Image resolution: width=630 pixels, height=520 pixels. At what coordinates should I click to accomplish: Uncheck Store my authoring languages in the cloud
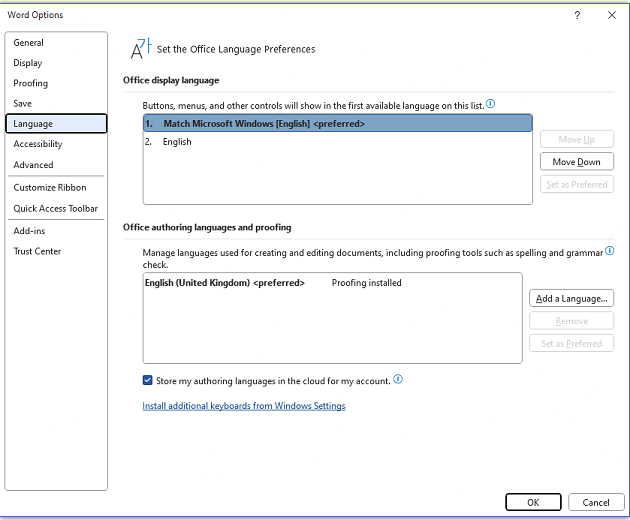point(147,380)
